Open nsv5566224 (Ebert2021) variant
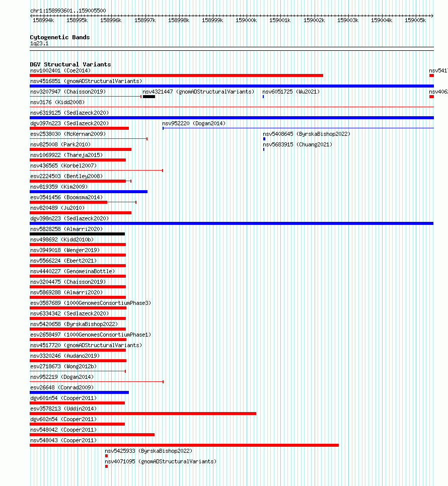This screenshot has height=486, width=448. 63,261
